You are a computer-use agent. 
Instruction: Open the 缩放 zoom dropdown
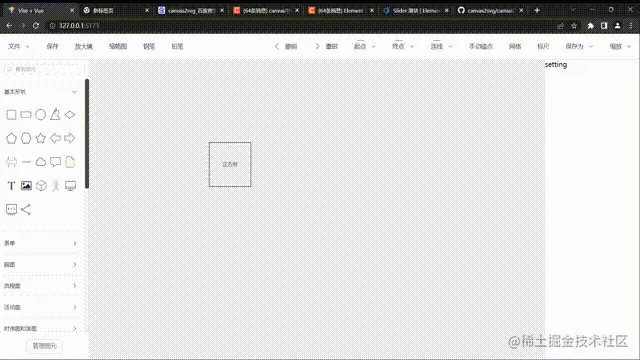620,46
